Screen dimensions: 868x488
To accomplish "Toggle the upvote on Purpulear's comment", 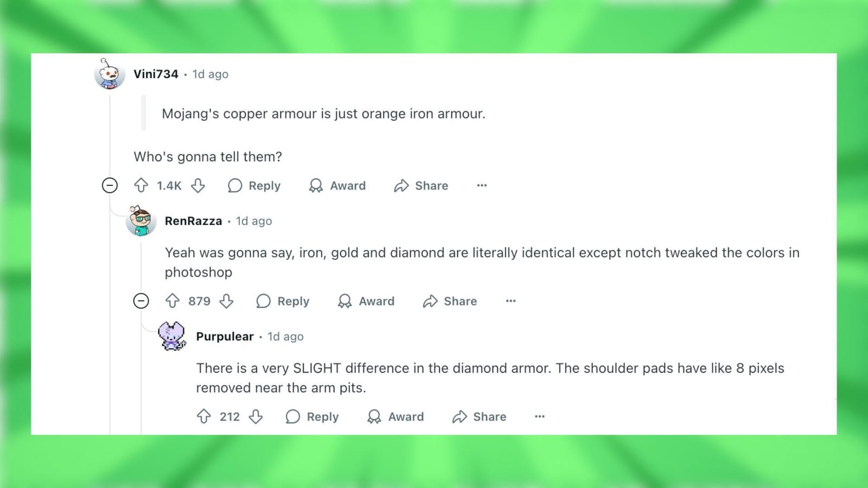I will [x=203, y=416].
